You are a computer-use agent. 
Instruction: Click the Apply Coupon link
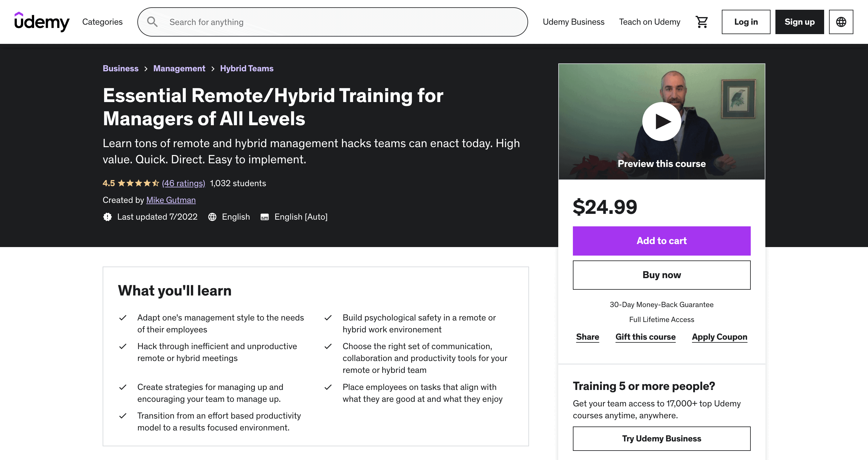719,337
